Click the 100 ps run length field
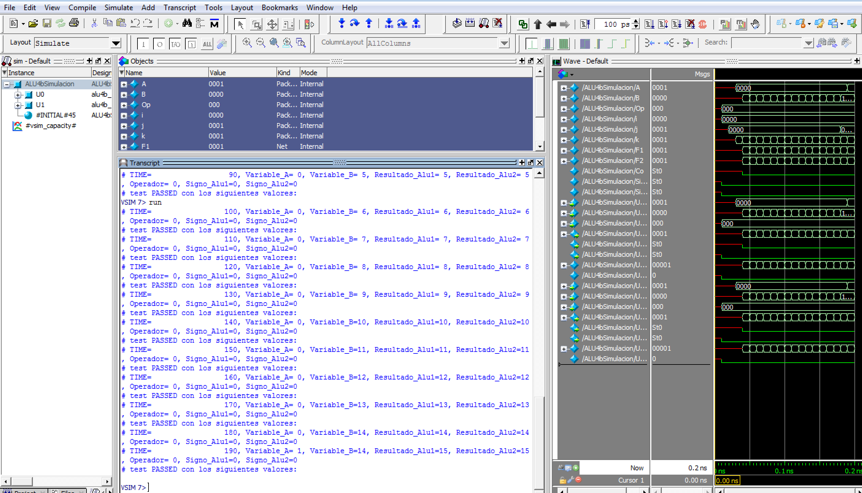 click(612, 24)
